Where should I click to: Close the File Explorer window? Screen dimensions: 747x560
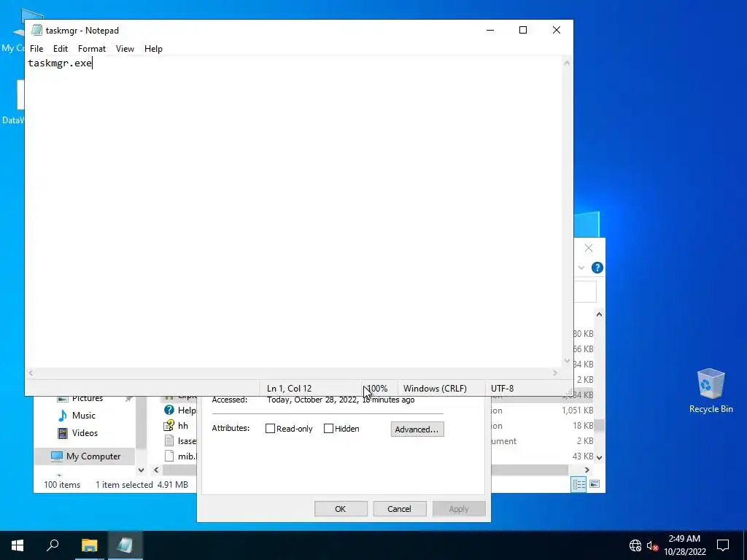[589, 248]
